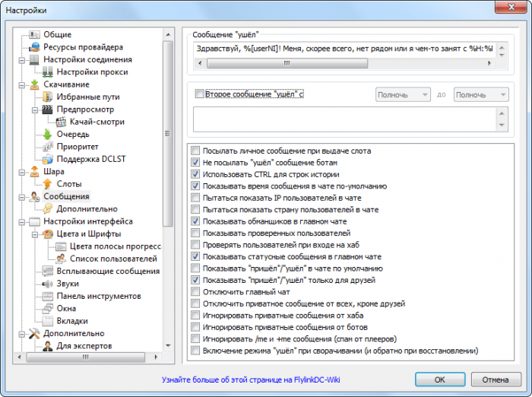Toggle Отключить главный чат checkbox

[197, 291]
